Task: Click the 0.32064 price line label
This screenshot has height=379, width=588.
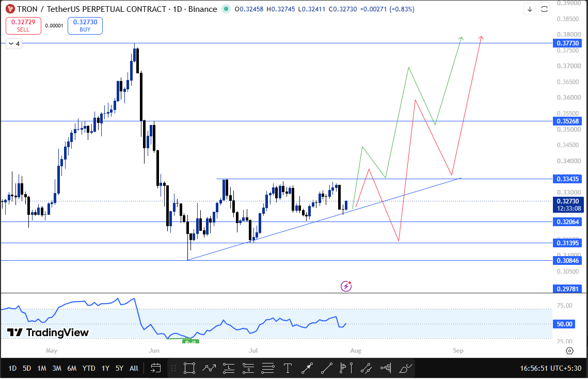Action: 568,222
